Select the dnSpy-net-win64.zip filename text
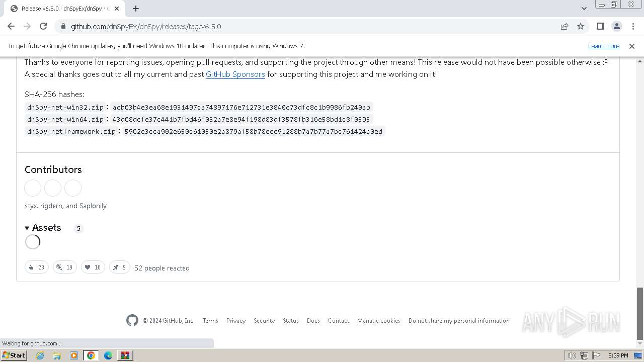 pyautogui.click(x=65, y=119)
